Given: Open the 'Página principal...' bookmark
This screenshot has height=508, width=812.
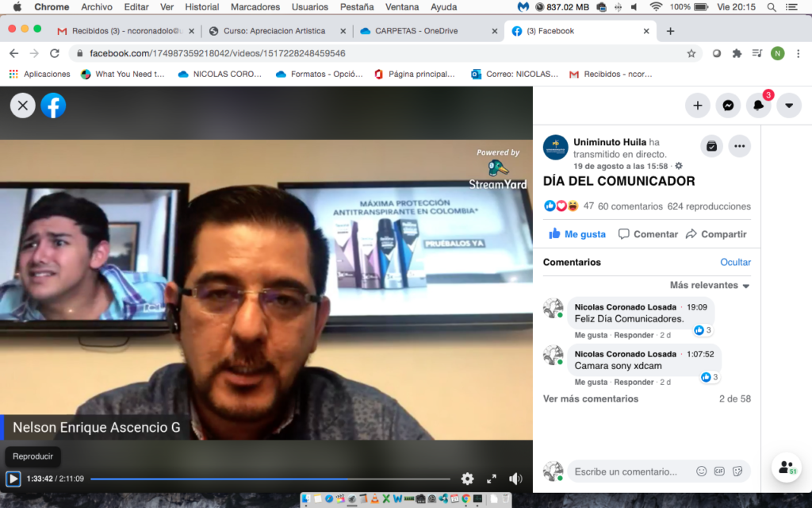Looking at the screenshot, I should click(414, 74).
